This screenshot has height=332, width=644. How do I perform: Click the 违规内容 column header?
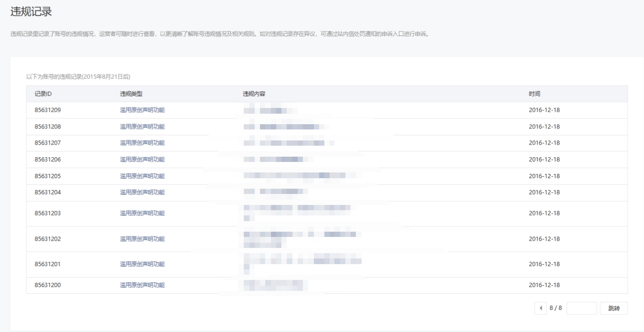[x=254, y=94]
